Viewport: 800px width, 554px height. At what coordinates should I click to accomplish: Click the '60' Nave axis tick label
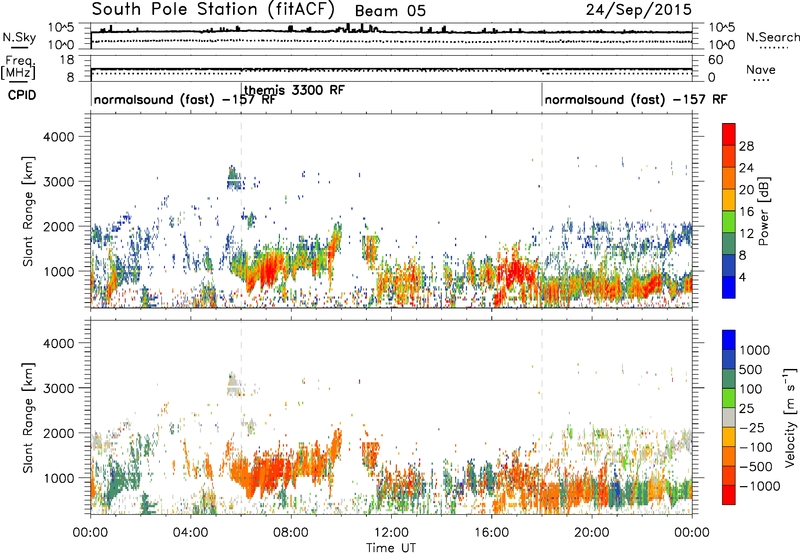[715, 60]
